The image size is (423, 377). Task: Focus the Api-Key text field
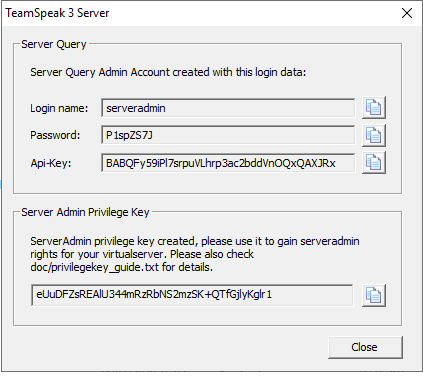click(x=228, y=163)
